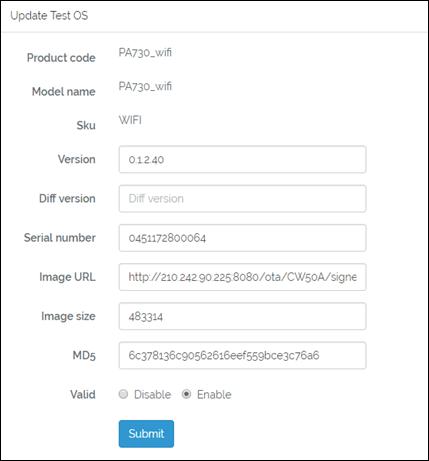Click the Serial number label

pos(60,238)
